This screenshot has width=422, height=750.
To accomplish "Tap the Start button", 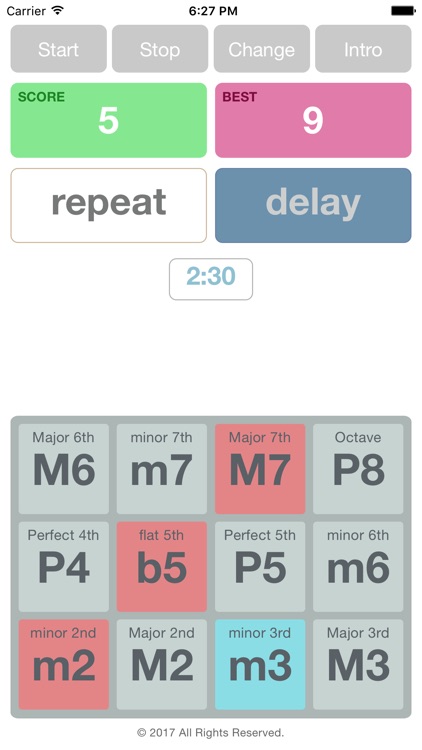I will click(x=58, y=49).
